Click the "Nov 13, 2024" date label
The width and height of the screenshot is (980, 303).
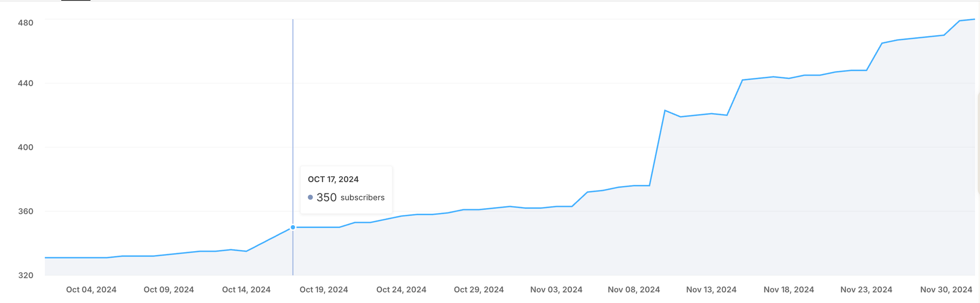point(711,289)
